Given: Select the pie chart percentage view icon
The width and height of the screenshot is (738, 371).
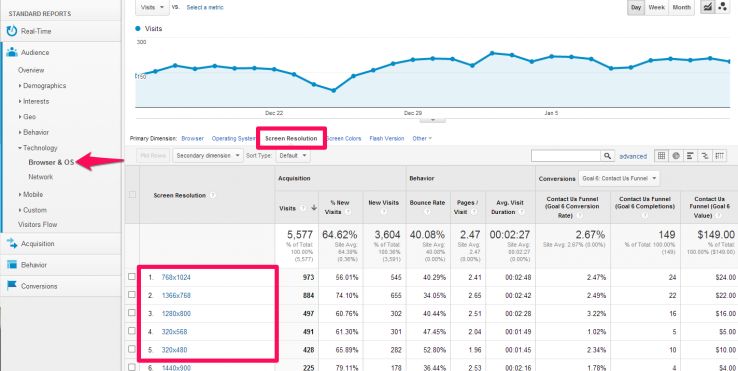Looking at the screenshot, I should pos(676,156).
